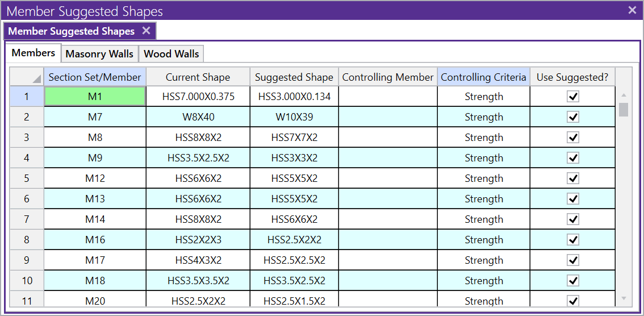
Task: Close the Member Suggested Shapes window
Action: coord(632,10)
